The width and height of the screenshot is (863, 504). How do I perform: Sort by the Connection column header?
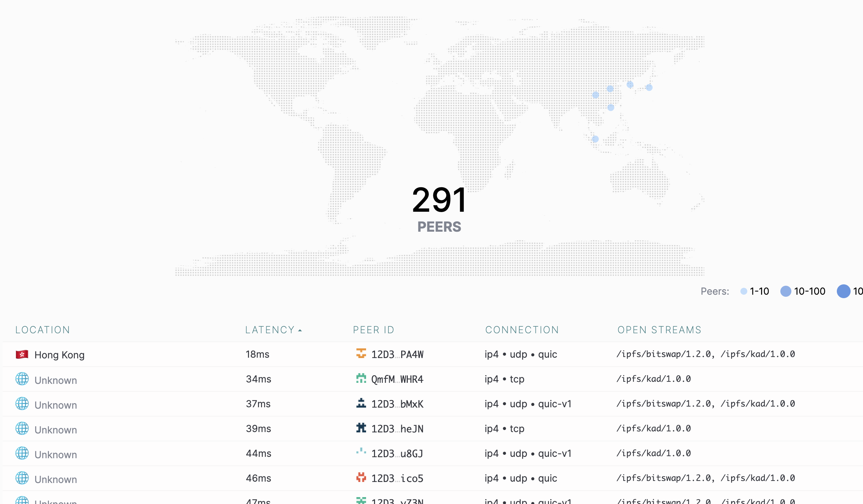522,330
